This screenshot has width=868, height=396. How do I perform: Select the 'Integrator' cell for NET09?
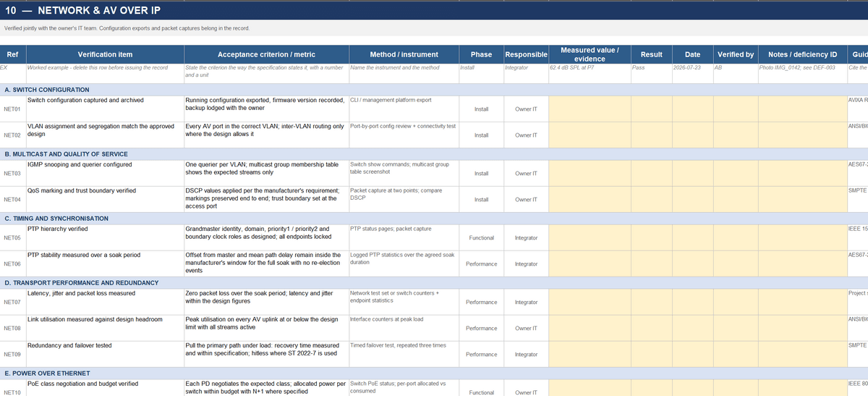[x=526, y=355]
